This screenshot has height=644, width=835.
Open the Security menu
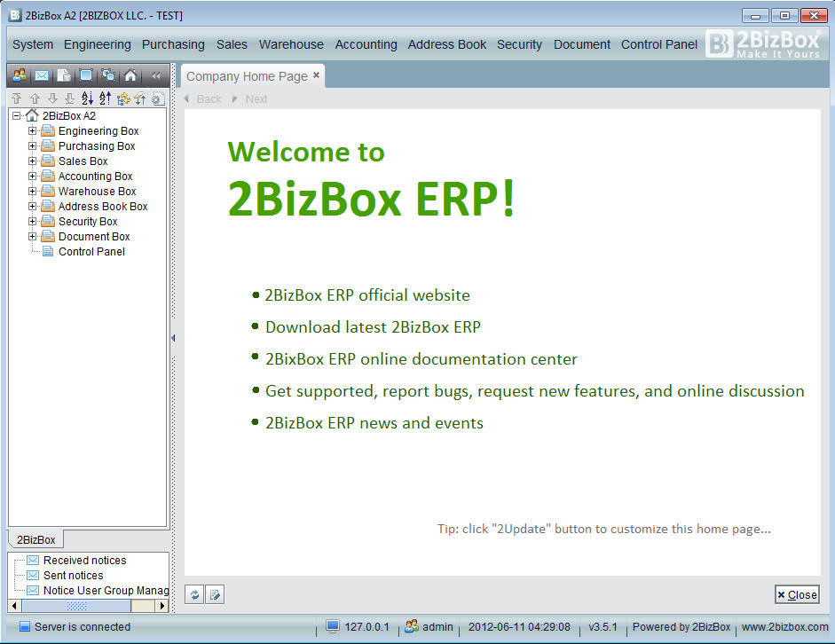(519, 44)
